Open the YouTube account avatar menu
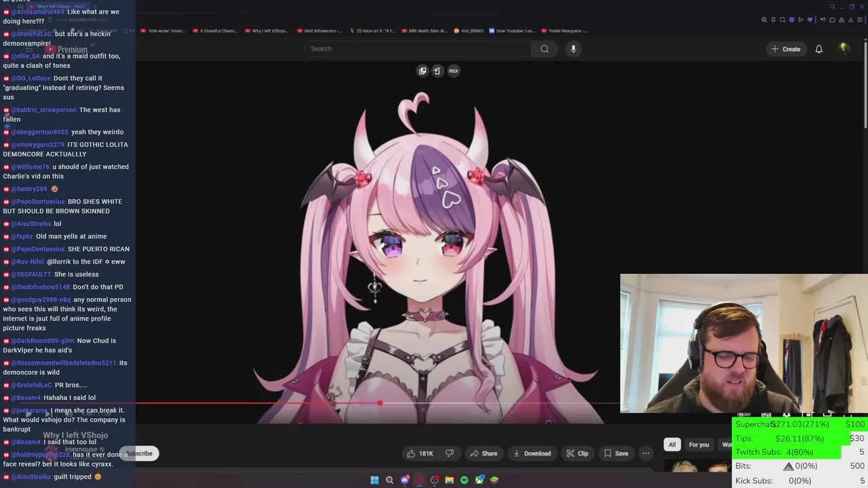The image size is (868, 488). 844,48
